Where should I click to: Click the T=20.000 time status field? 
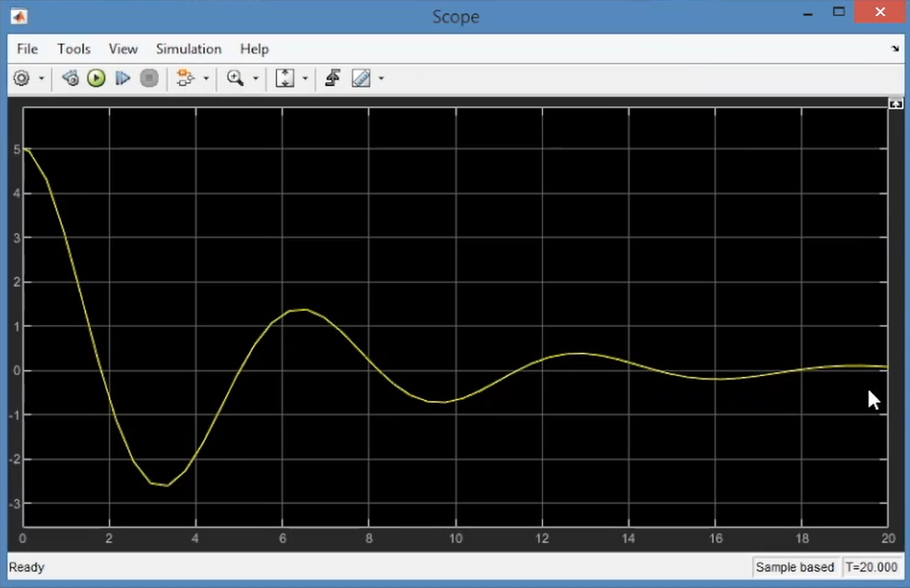871,567
